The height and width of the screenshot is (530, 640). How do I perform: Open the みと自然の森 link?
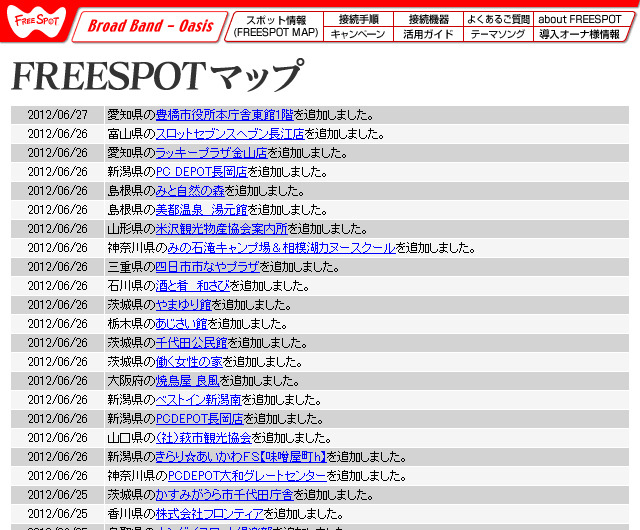tap(190, 191)
